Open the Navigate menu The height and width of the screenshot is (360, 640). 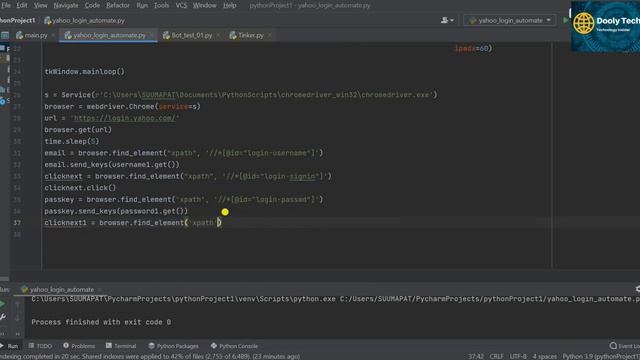[x=66, y=5]
